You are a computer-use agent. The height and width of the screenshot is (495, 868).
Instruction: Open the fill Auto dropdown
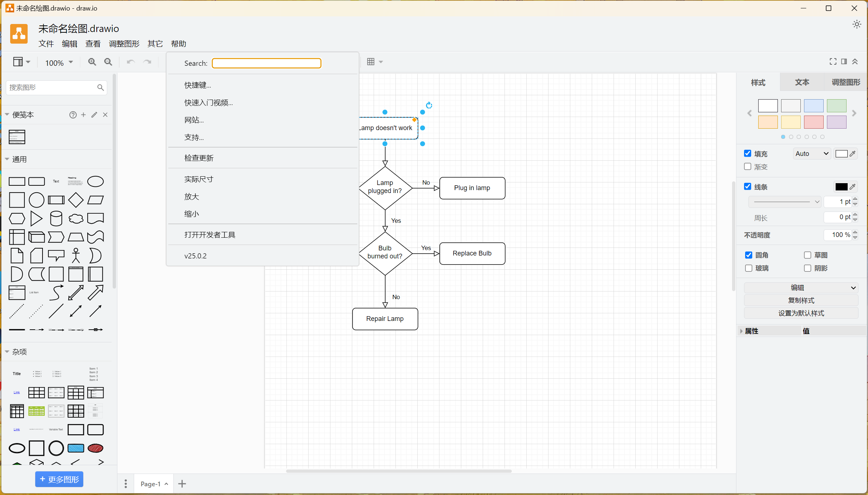[811, 154]
